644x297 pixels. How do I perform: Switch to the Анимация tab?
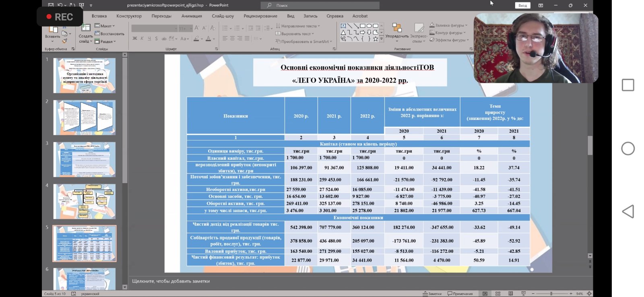tap(192, 16)
